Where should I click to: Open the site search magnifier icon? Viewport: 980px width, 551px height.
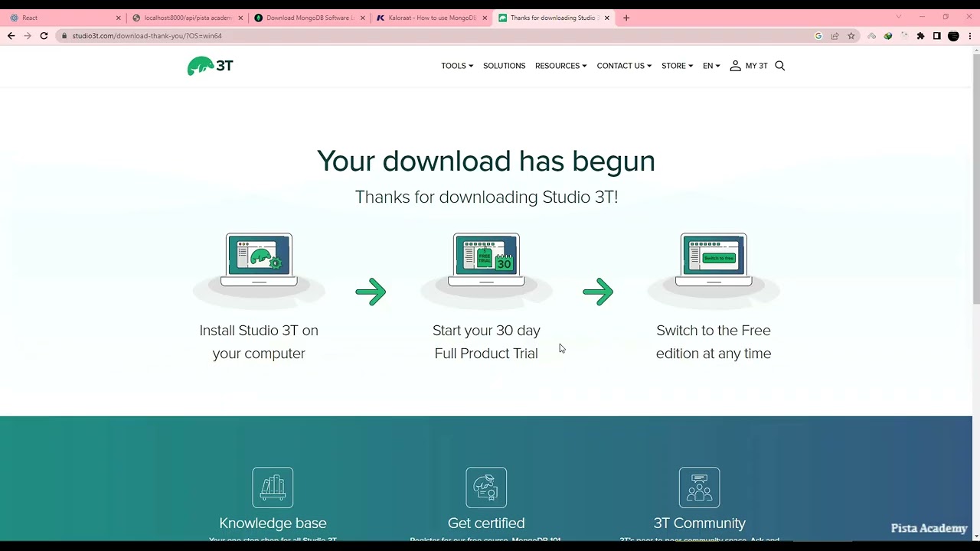pyautogui.click(x=780, y=66)
